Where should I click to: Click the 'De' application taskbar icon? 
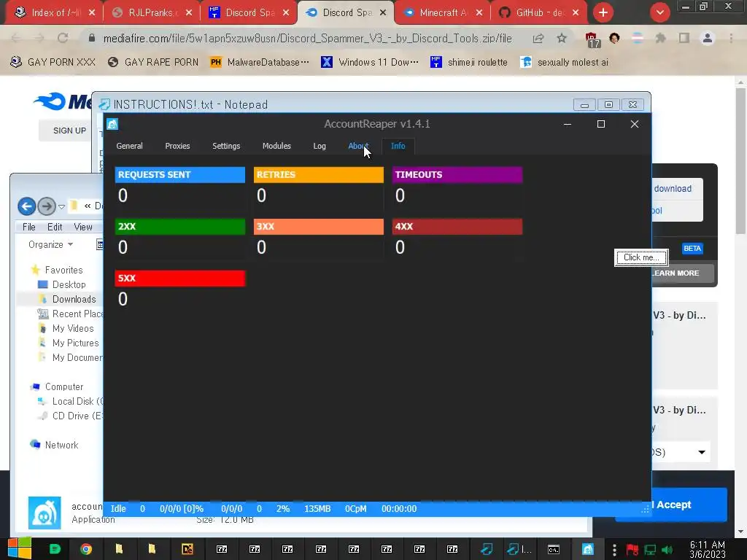(187, 549)
